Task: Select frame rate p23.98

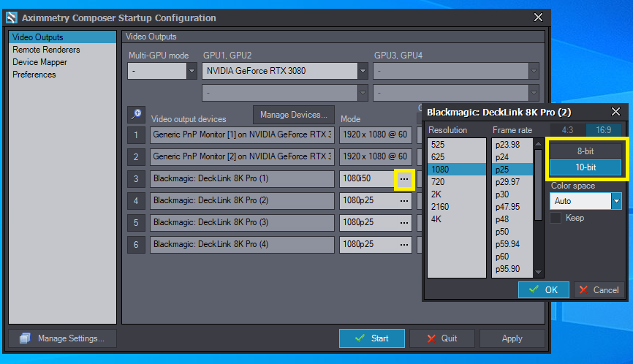Action: (x=512, y=145)
